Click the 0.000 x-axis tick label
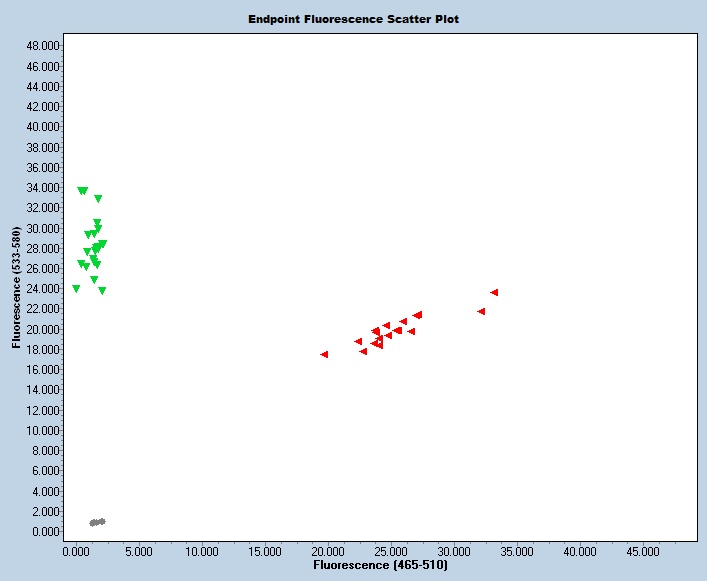 [76, 551]
